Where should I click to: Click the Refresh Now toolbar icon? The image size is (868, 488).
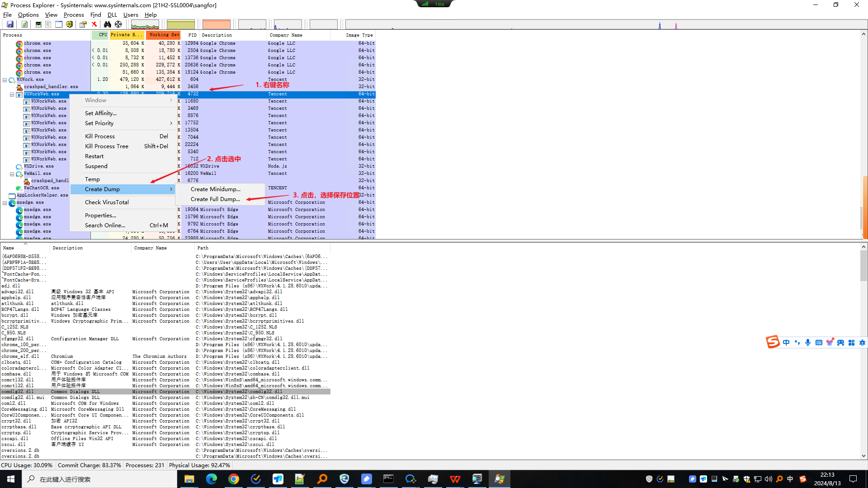pyautogui.click(x=25, y=24)
